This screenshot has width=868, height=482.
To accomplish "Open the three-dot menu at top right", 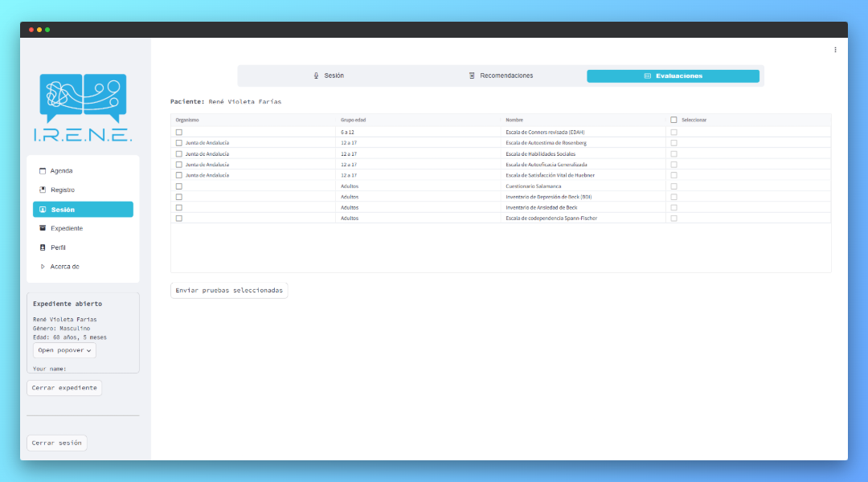I will pos(835,50).
